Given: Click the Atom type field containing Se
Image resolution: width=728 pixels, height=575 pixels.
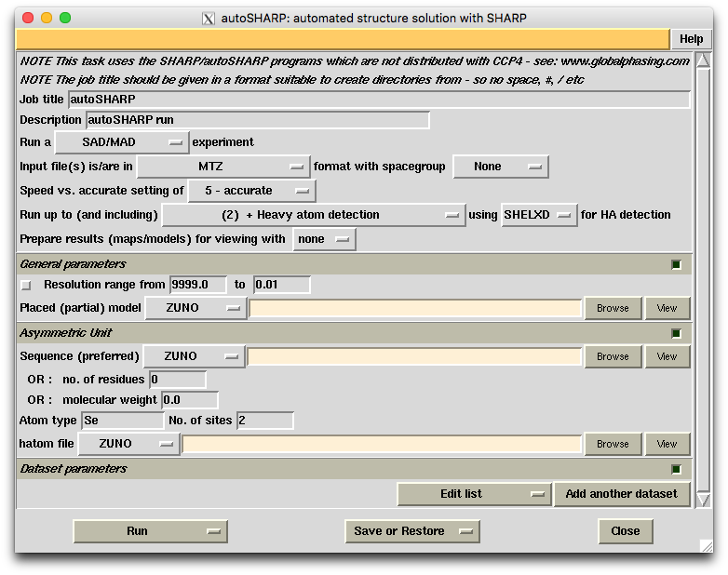Looking at the screenshot, I should [123, 421].
